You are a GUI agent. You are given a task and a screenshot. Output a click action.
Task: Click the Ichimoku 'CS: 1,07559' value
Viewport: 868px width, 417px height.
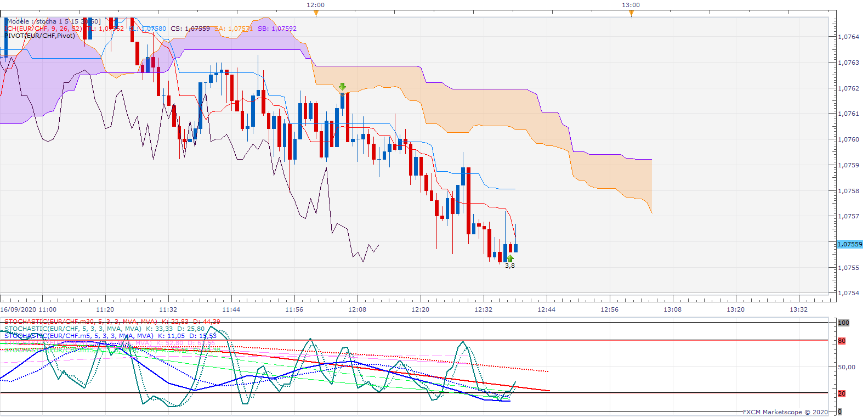point(190,29)
